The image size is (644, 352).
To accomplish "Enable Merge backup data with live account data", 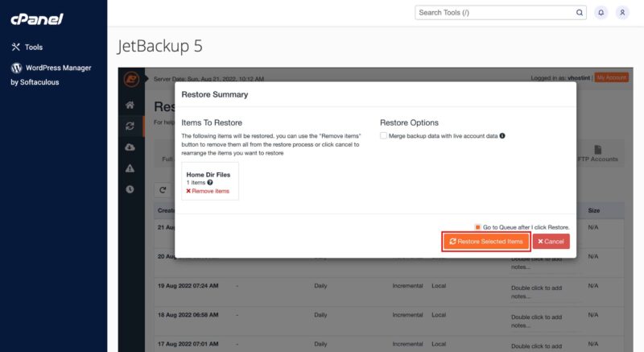I will [x=383, y=135].
